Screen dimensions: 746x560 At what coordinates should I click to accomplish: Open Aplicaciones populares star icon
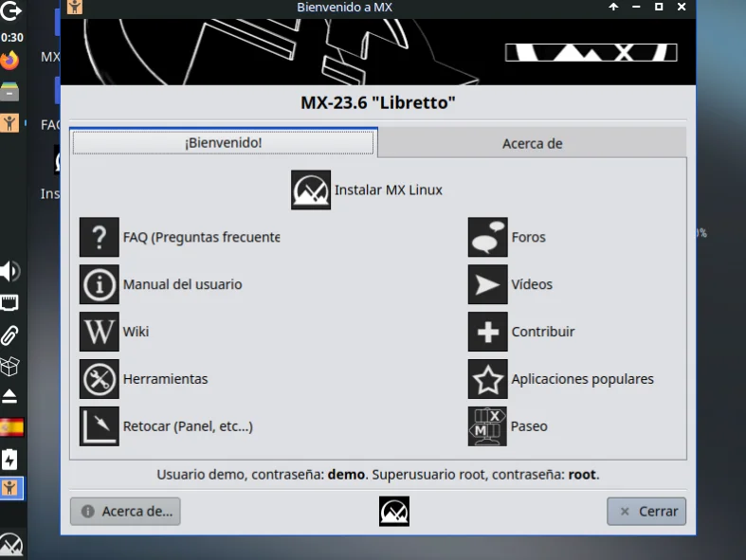coord(488,379)
